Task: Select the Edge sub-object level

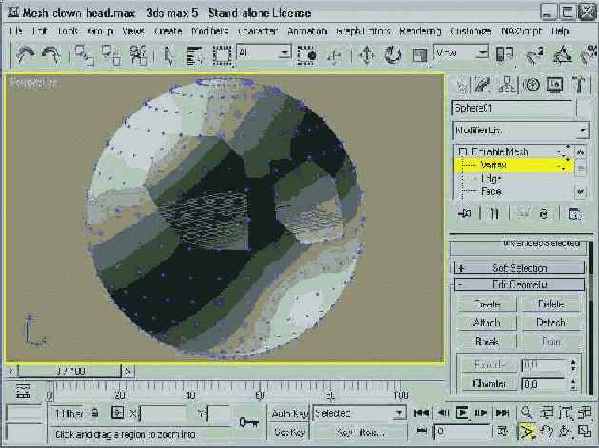Action: pyautogui.click(x=491, y=178)
